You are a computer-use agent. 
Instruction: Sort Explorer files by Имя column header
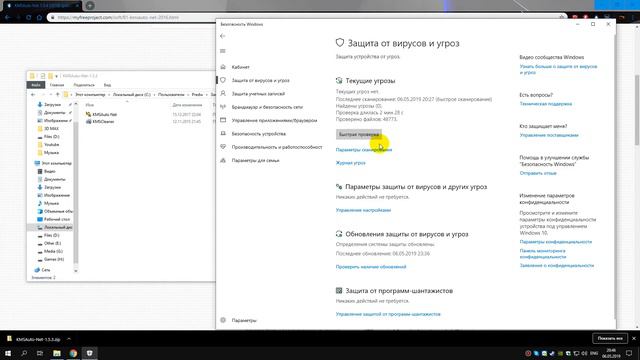[90, 105]
